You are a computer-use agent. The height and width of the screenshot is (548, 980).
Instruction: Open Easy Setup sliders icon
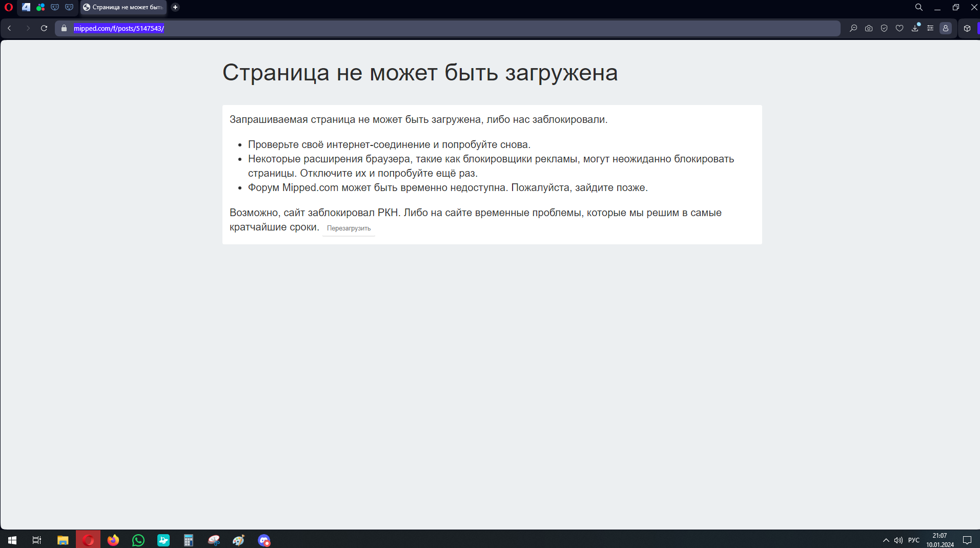(930, 28)
